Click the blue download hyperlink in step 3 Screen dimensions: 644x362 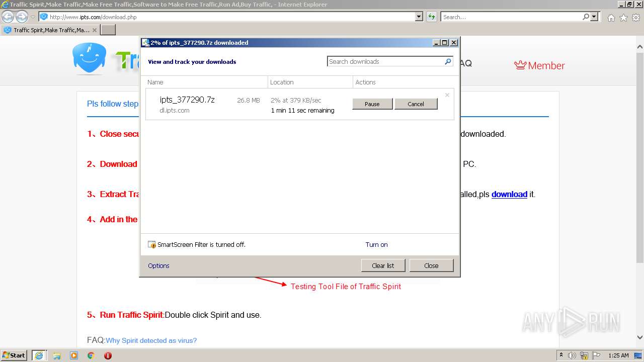pos(509,194)
